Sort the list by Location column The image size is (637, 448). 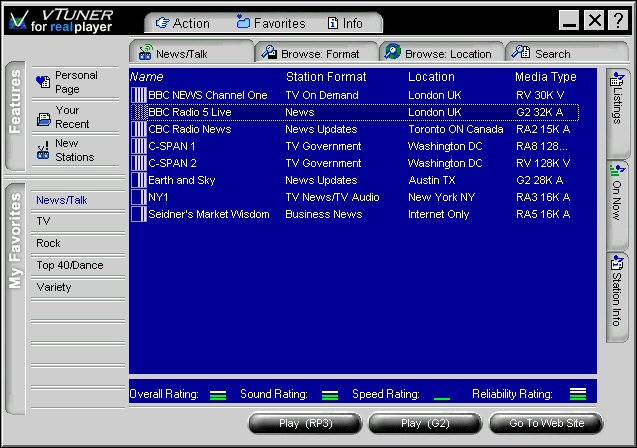pos(431,77)
